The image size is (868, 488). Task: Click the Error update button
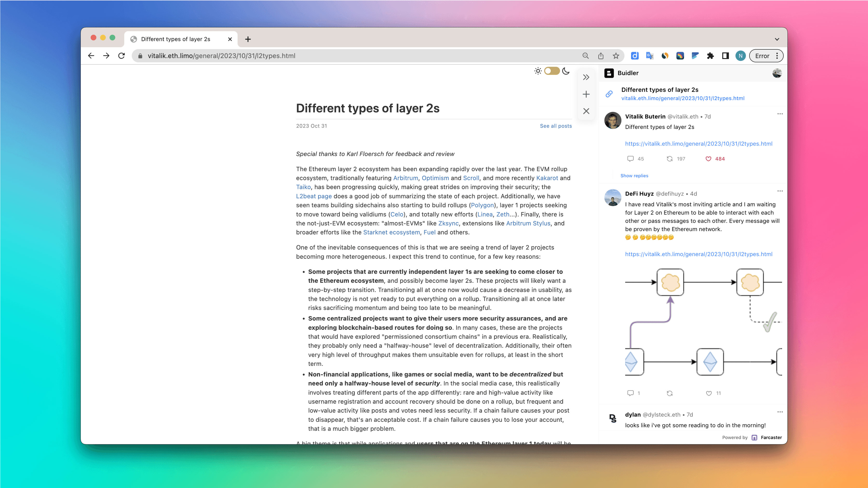click(x=762, y=56)
